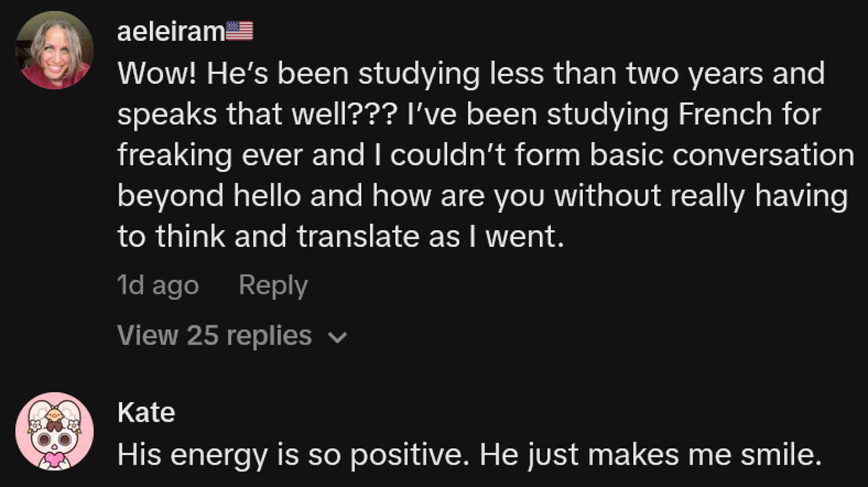Click the word Reply in gray text
This screenshot has height=487, width=868.
(273, 285)
